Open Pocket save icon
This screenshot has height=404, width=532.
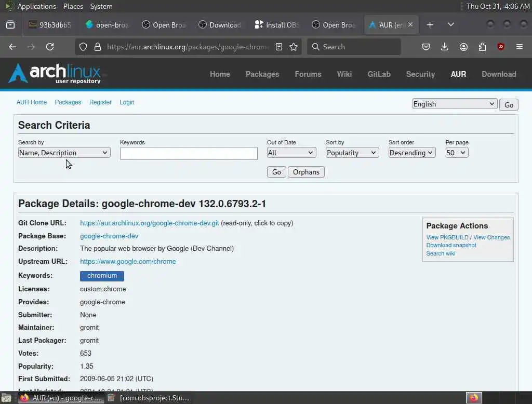(x=426, y=47)
